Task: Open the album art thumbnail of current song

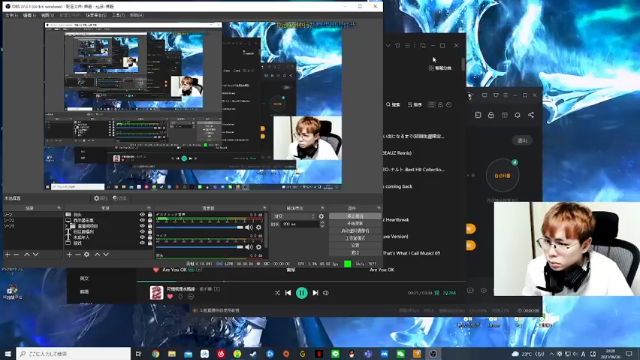Action: [x=156, y=293]
